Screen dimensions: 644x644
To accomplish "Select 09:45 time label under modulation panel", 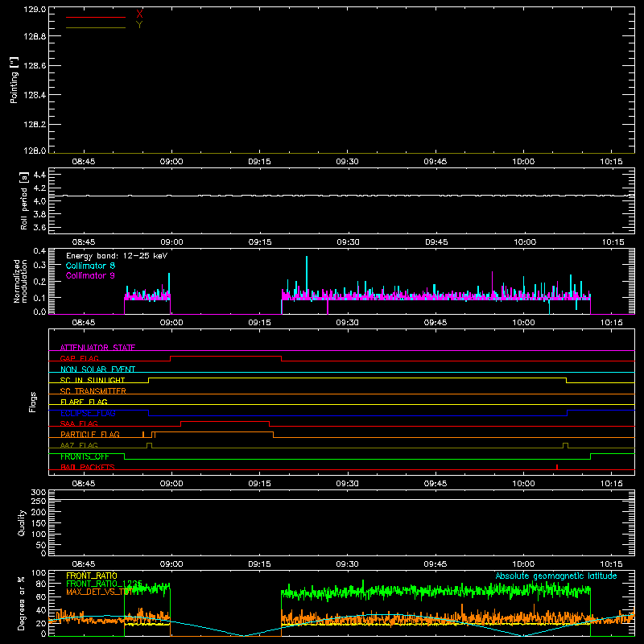I will (436, 323).
